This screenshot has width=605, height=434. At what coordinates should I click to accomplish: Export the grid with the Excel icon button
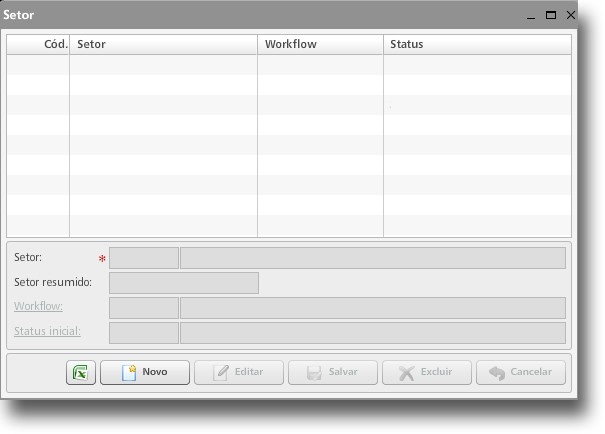[x=81, y=373]
